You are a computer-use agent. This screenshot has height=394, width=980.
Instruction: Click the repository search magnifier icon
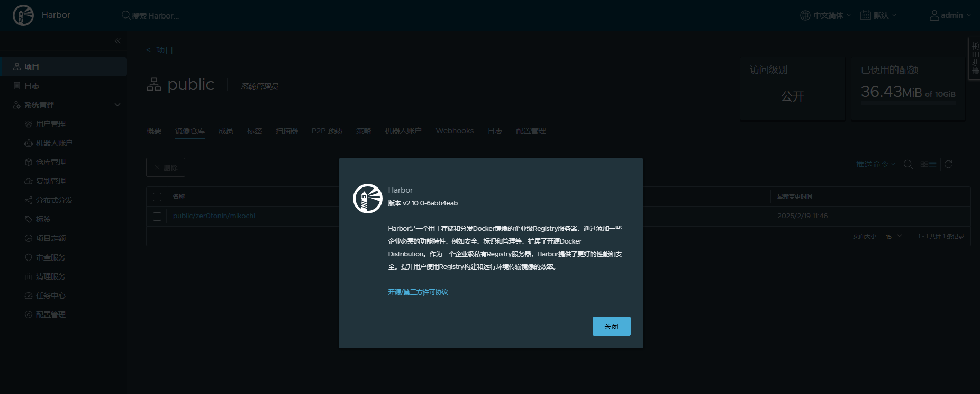(x=908, y=165)
